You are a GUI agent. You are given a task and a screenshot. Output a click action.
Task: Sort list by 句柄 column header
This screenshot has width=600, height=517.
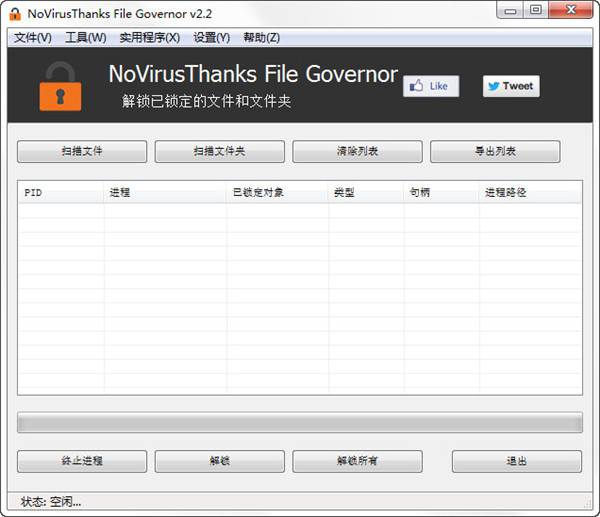point(441,192)
